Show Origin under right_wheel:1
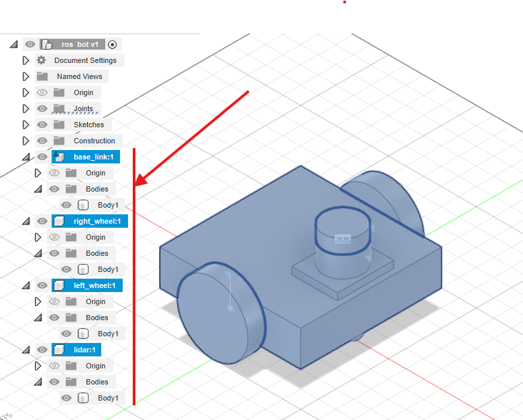The image size is (523, 420). [x=54, y=237]
